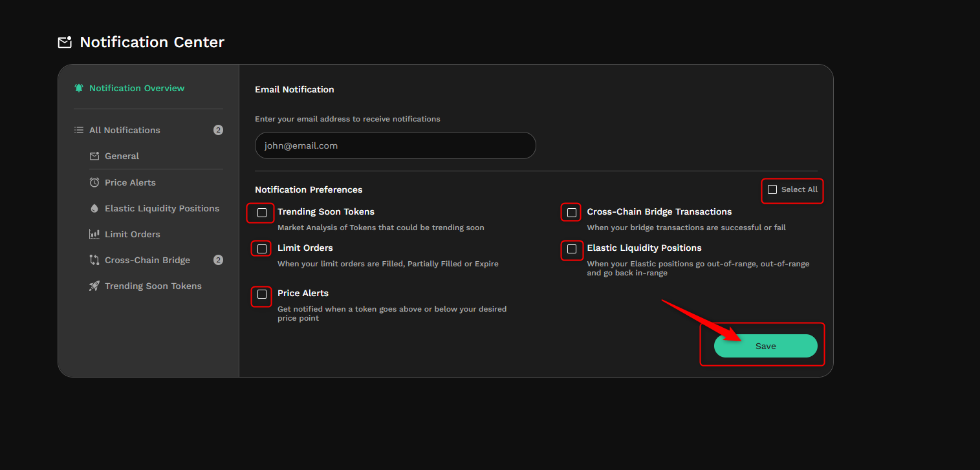Click the Notification Center page title
This screenshot has width=980, height=470.
[152, 43]
